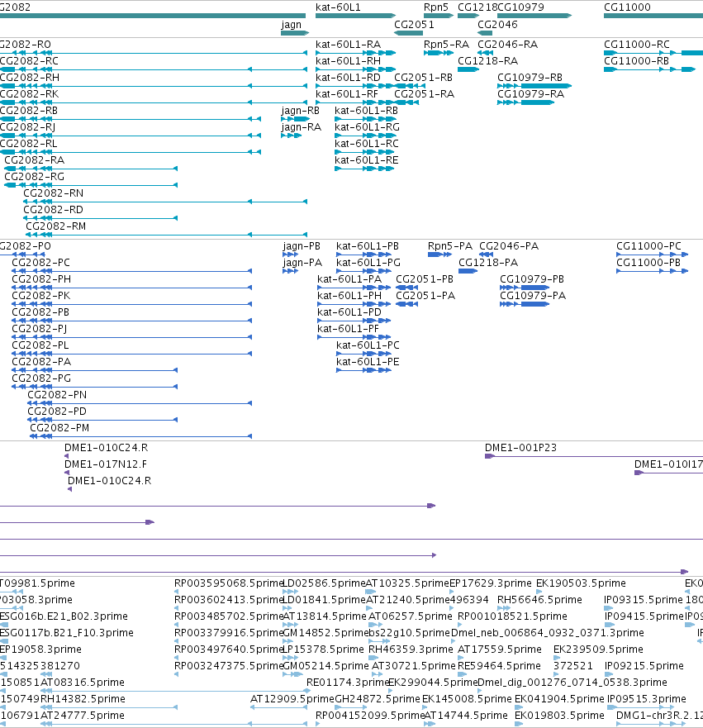The width and height of the screenshot is (703, 728).
Task: Select protein CG10979-PA
Action: coord(533,296)
